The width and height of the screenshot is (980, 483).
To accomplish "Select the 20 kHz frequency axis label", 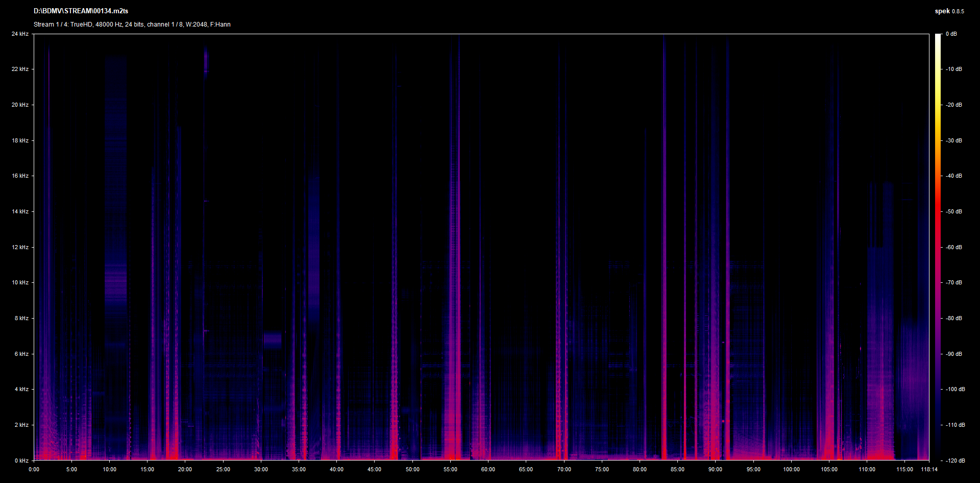I will 20,105.
